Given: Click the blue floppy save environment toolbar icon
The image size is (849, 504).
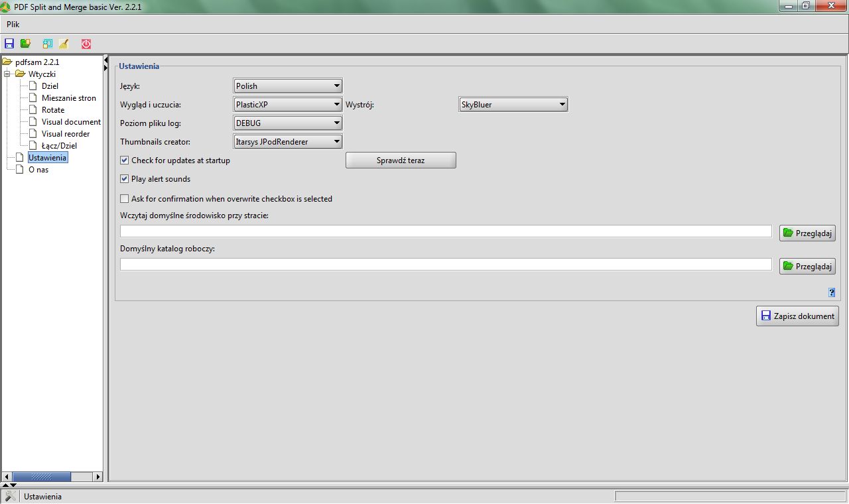Looking at the screenshot, I should [9, 44].
